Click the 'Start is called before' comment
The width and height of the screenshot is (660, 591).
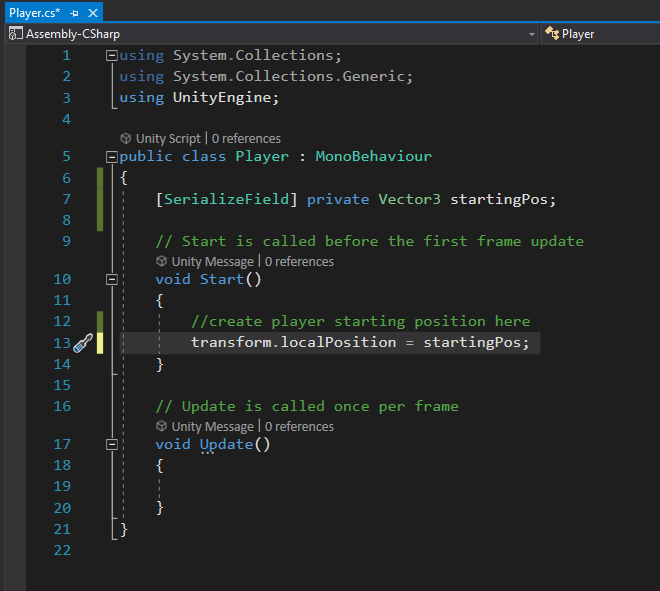point(370,242)
